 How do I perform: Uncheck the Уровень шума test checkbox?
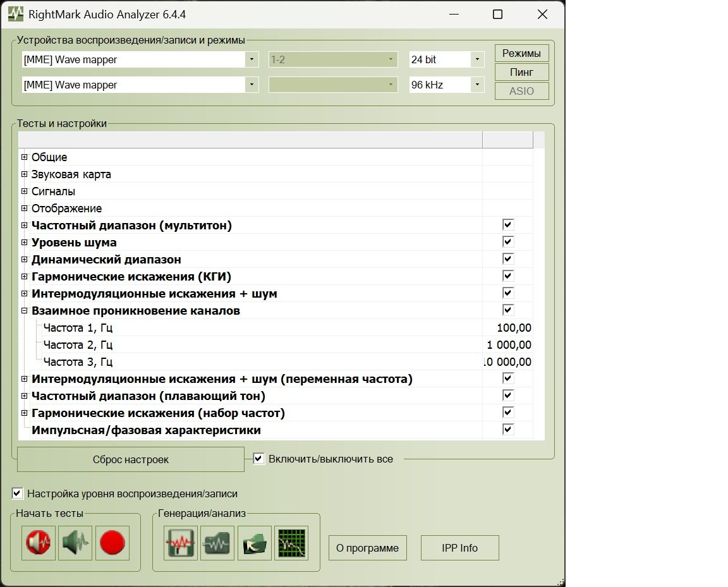tap(508, 242)
